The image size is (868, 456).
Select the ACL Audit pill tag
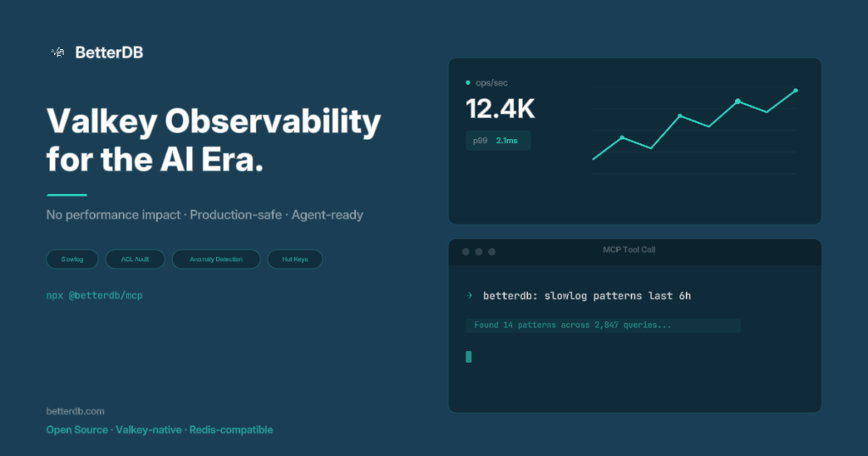point(135,259)
